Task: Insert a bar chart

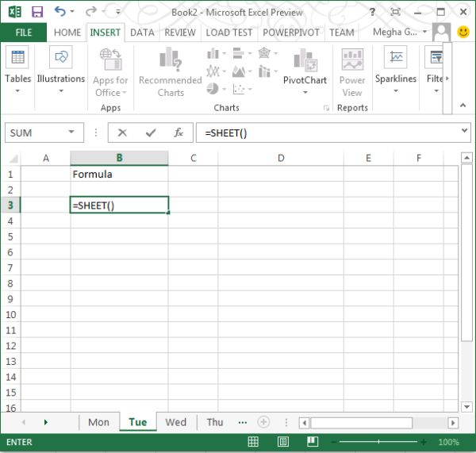Action: 239,53
